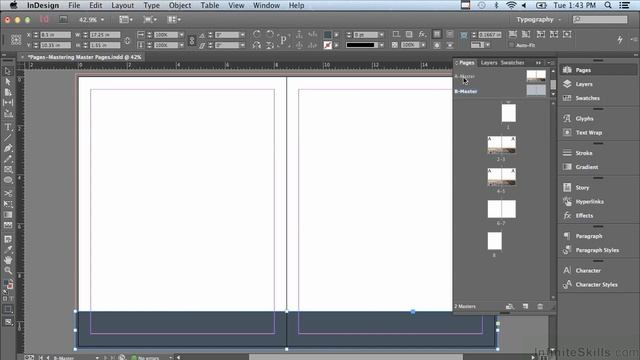
Task: Click the stroke color swatch in control bar
Action: point(327,45)
